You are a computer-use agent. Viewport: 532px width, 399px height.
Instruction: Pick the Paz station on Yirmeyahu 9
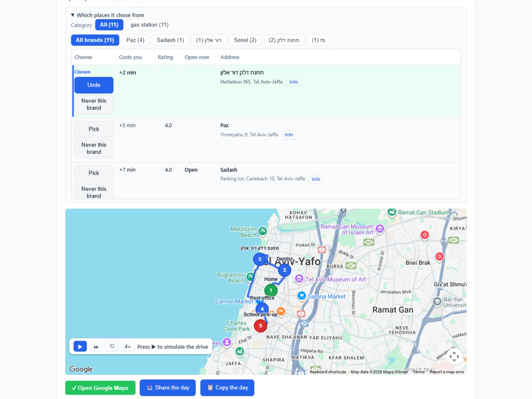94,129
